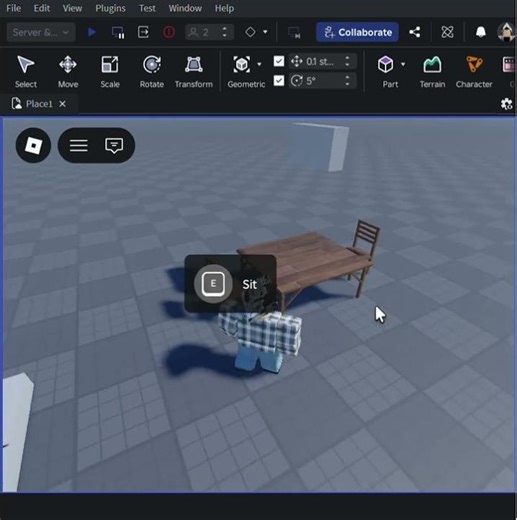This screenshot has width=517, height=520.
Task: Expand the Geometric mode dropdown arrow
Action: click(259, 64)
